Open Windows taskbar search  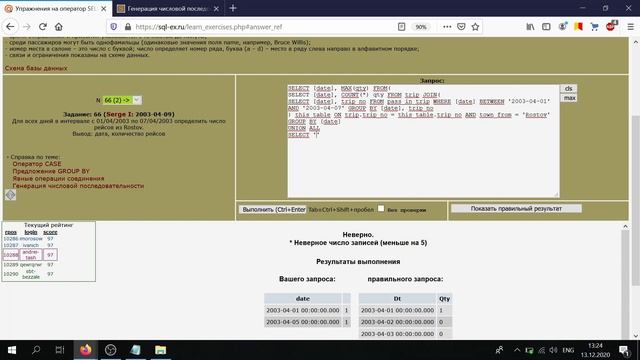click(x=36, y=350)
